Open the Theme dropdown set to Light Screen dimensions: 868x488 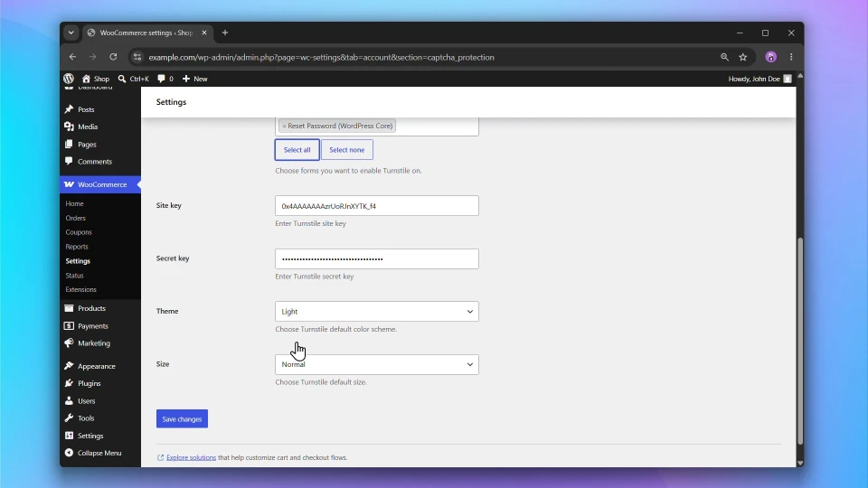coord(377,312)
